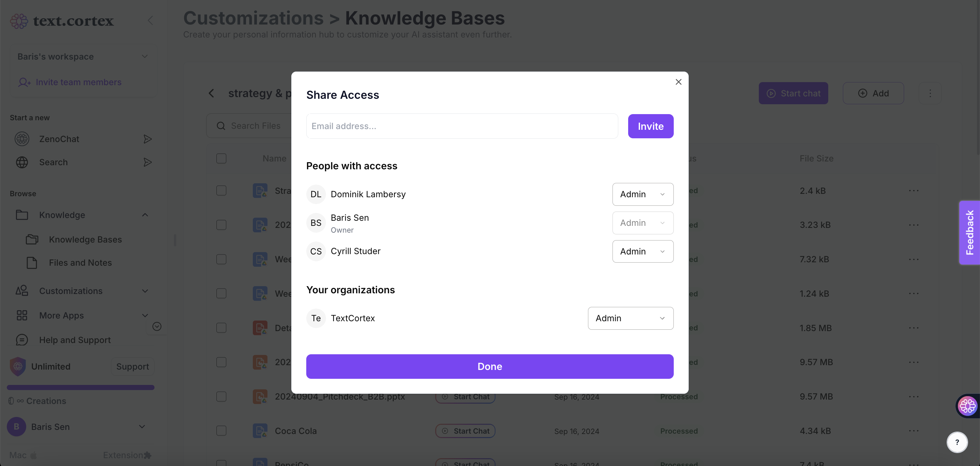Click the ZenoChat send arrow icon
This screenshot has width=980, height=466.
pyautogui.click(x=147, y=139)
